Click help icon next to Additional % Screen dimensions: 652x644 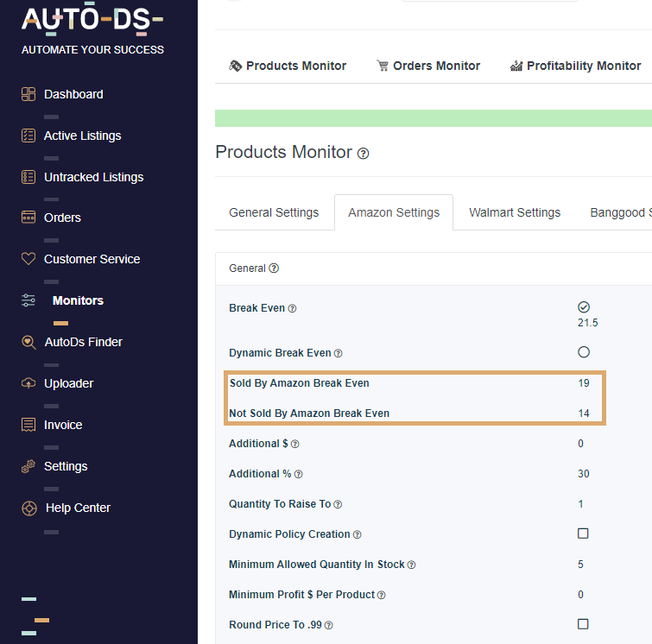pyautogui.click(x=298, y=475)
